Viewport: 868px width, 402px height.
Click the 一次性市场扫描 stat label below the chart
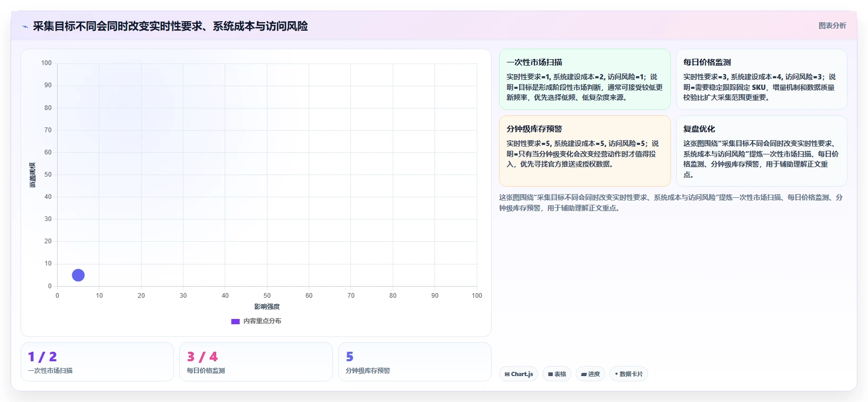pyautogui.click(x=50, y=371)
